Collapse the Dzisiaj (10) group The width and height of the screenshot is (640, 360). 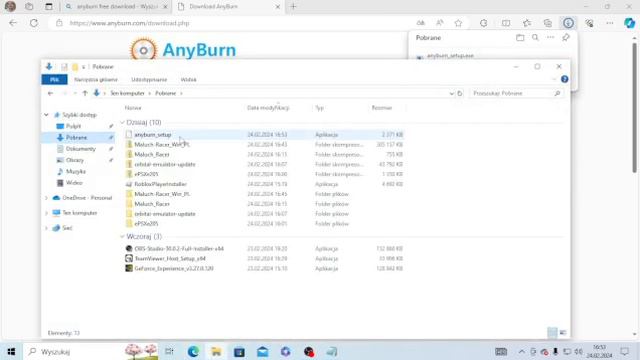tap(122, 122)
